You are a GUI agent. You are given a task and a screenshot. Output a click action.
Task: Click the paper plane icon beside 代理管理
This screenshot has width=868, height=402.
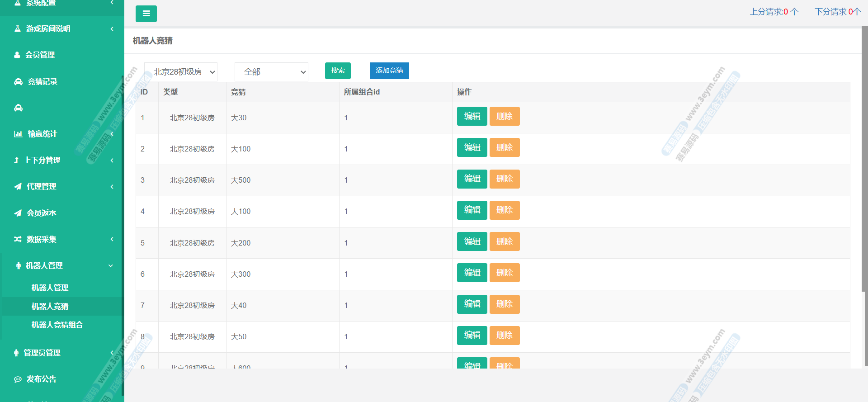point(18,187)
